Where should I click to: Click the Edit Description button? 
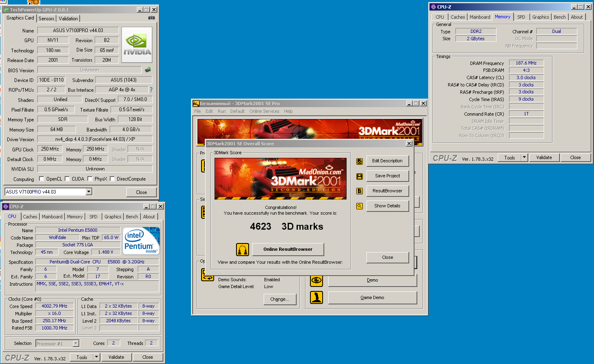(x=388, y=161)
